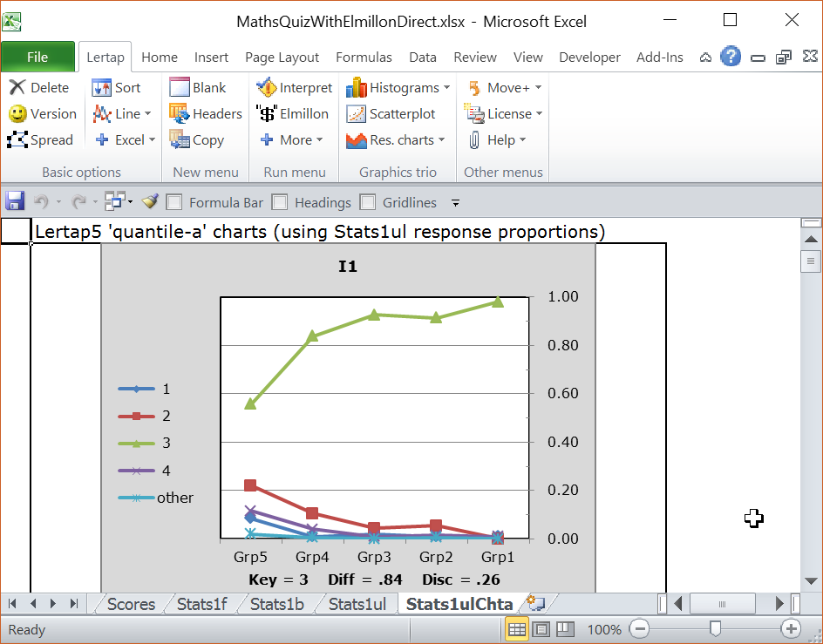
Task: Click the Microsoft Excel Help question icon
Action: [730, 57]
